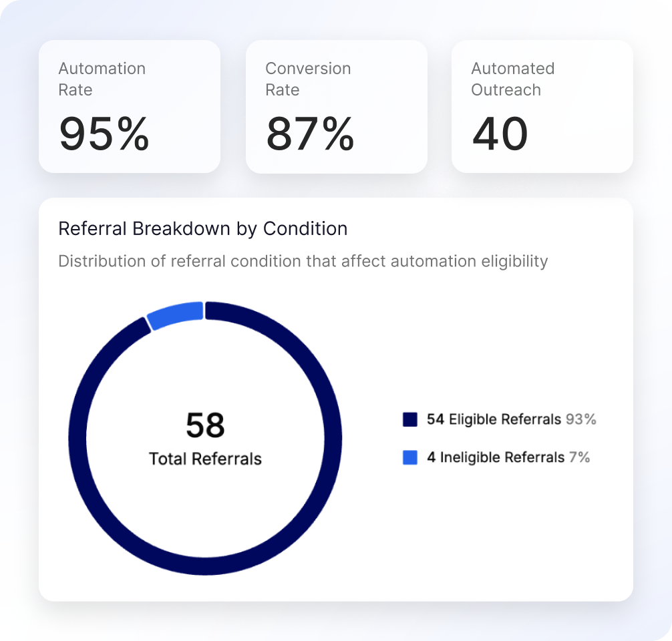The width and height of the screenshot is (672, 641).
Task: Click the 87% conversion rate value
Action: [x=310, y=134]
